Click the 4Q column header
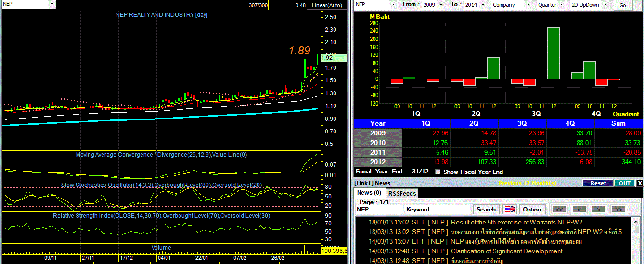 pyautogui.click(x=570, y=123)
